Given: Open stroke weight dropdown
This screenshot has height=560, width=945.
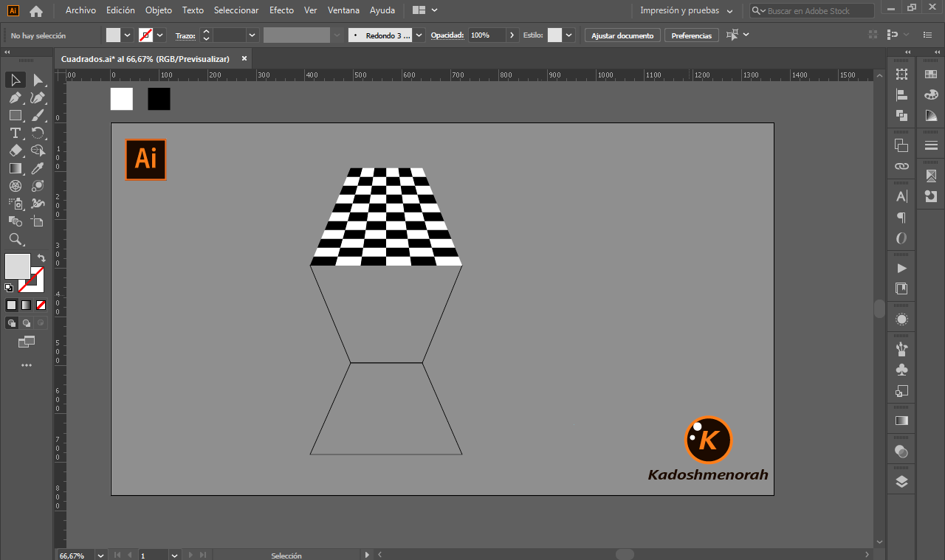Looking at the screenshot, I should (x=252, y=35).
